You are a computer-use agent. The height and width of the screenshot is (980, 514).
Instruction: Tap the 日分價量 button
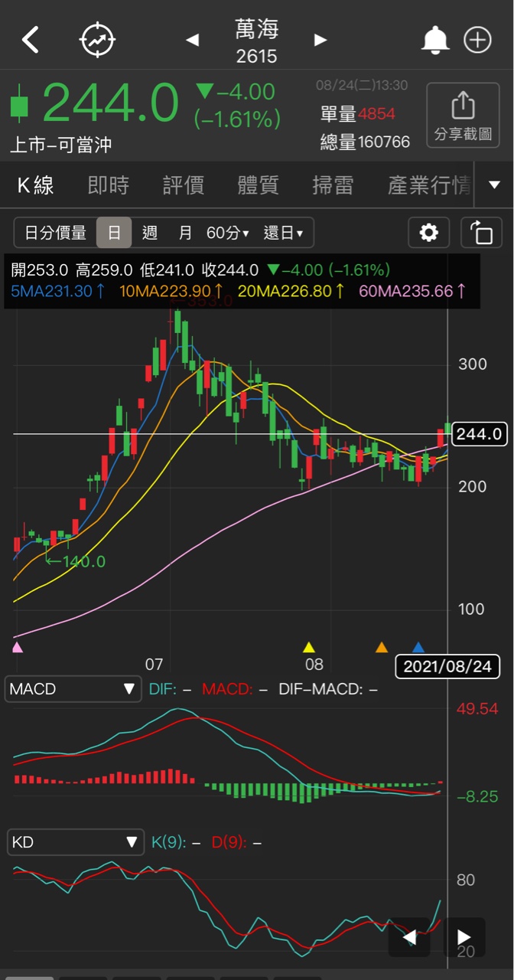click(x=56, y=233)
